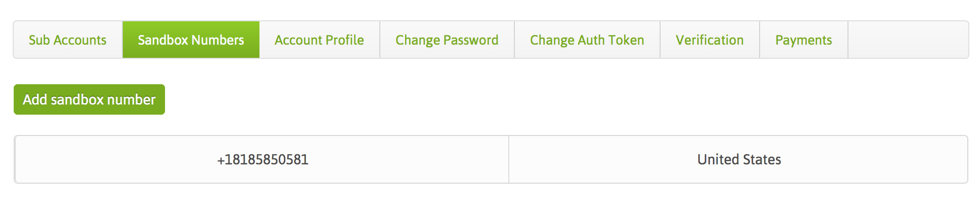Viewport: 980px width, 206px height.
Task: Open auth token change section
Action: (x=587, y=40)
